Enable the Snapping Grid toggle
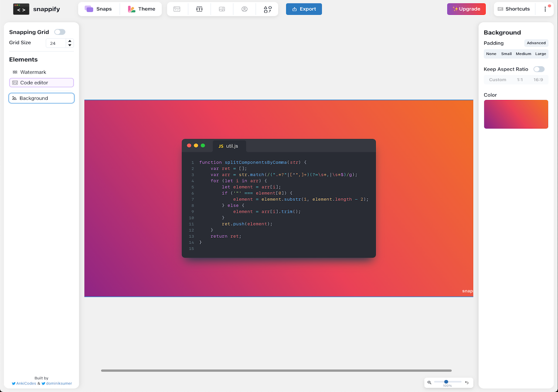The image size is (558, 392). coord(60,32)
